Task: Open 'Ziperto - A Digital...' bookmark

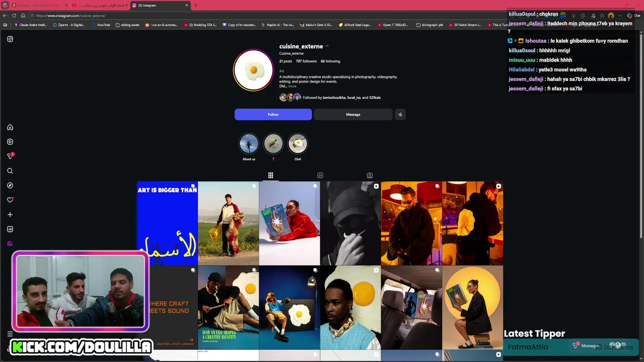Action: (68, 25)
